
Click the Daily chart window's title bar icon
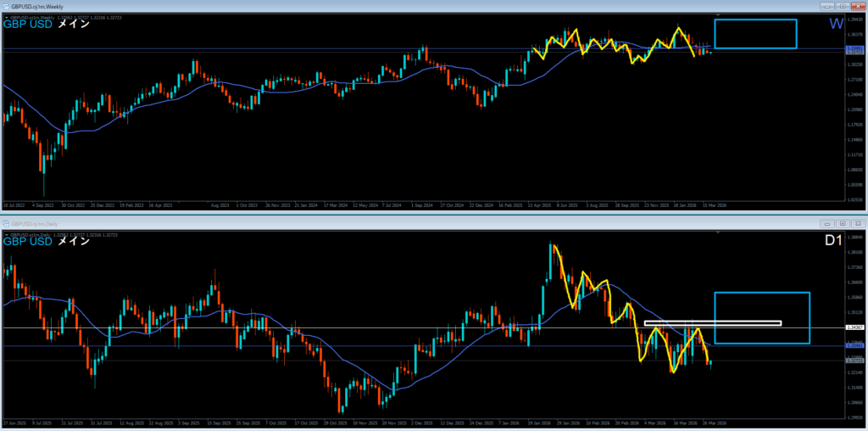[x=5, y=222]
